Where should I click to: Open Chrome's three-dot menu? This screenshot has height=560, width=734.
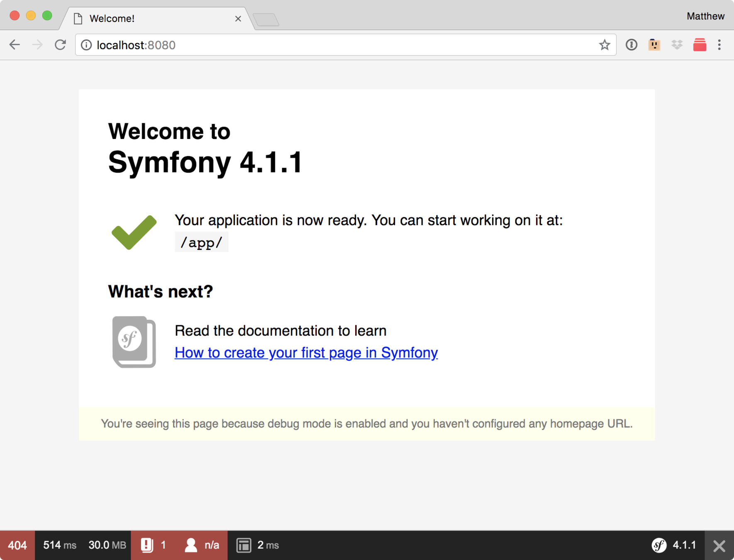pyautogui.click(x=719, y=45)
